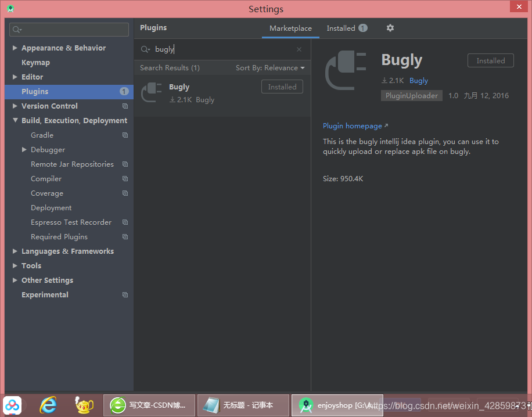Click the magnifier icon in plugin search
Image resolution: width=532 pixels, height=417 pixels.
coord(145,49)
